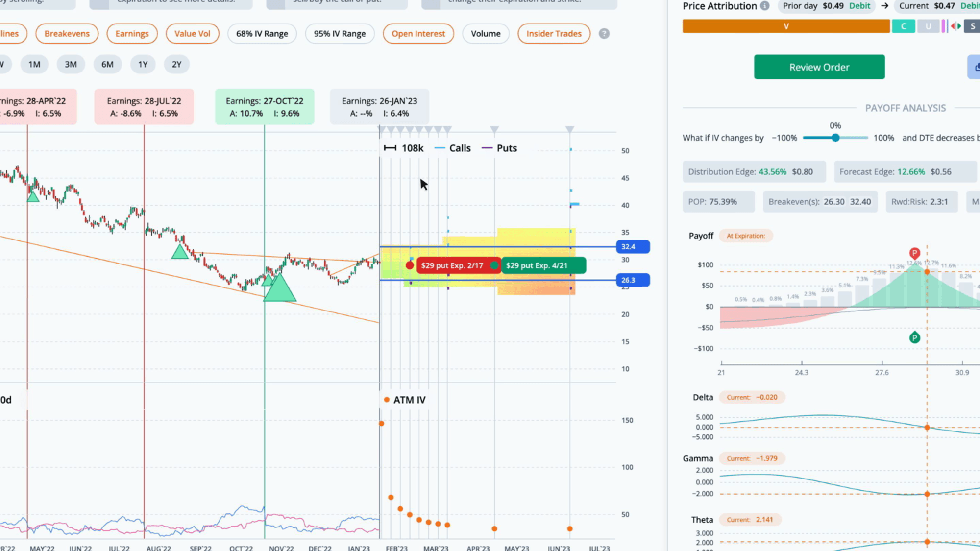The height and width of the screenshot is (551, 980).
Task: Click the green P marker on payoff chart
Action: tap(914, 337)
